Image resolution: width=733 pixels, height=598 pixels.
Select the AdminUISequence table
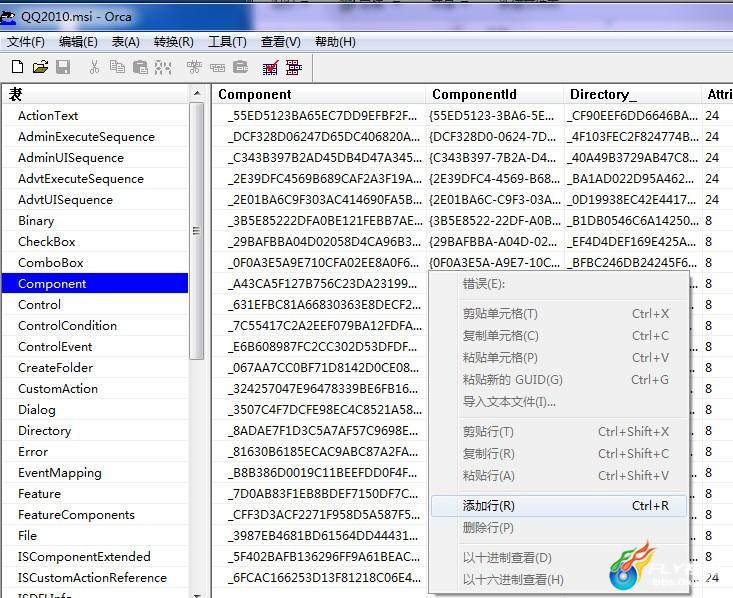click(96, 158)
